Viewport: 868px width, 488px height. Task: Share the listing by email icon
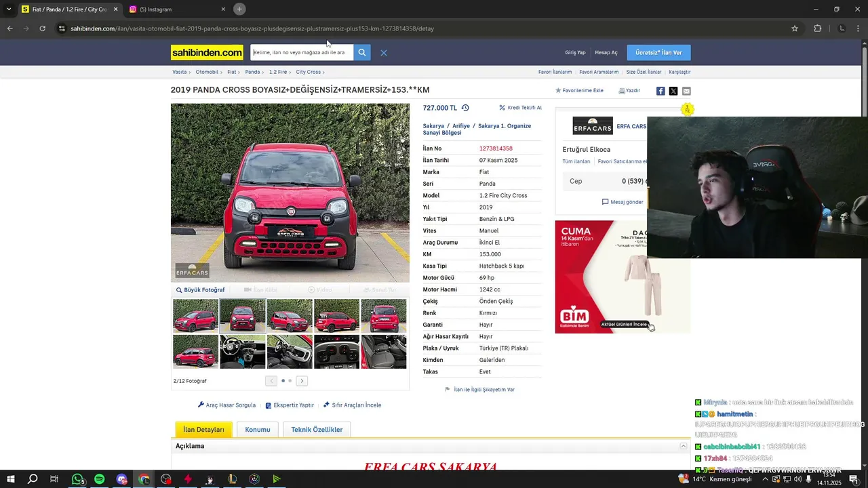[x=686, y=91]
